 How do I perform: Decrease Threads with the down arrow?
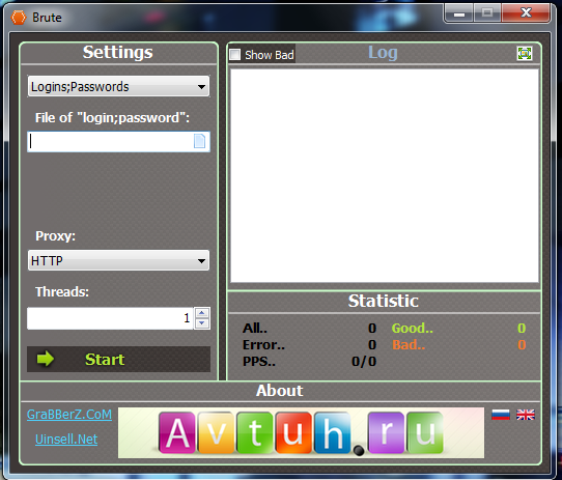[x=202, y=324]
